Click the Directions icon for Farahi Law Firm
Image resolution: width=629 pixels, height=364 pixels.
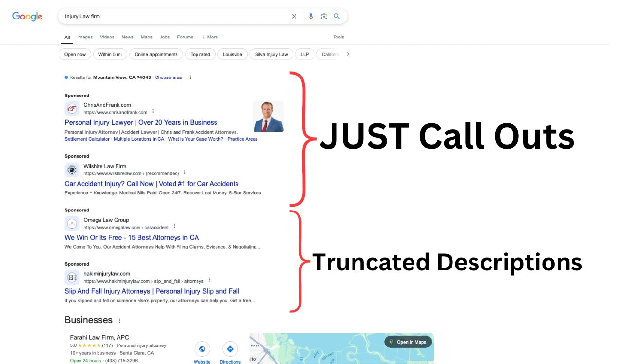coord(230,349)
